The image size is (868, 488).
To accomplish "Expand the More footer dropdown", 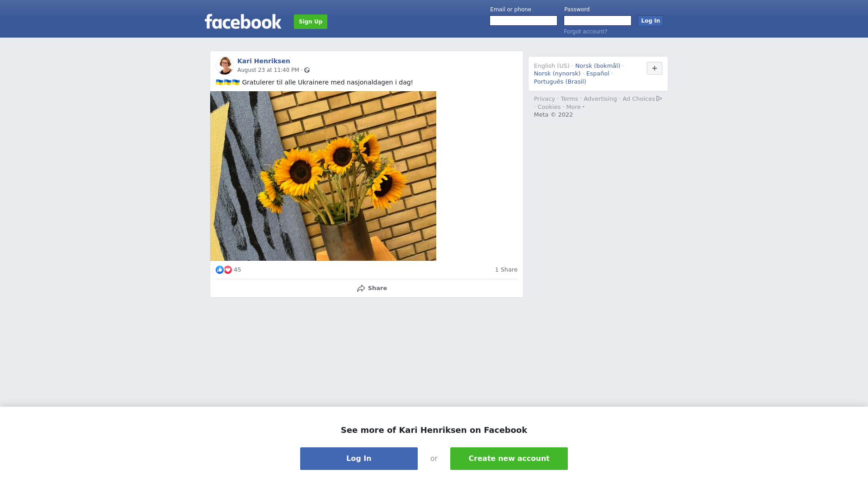I will coord(575,107).
